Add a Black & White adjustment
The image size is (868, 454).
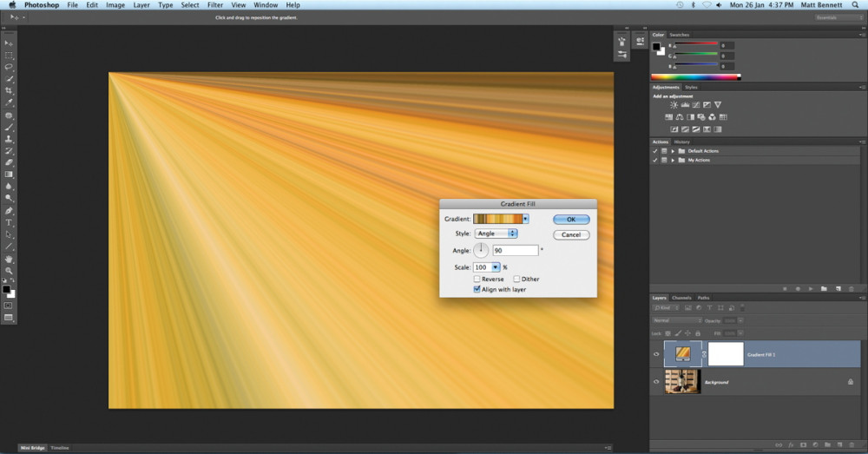pyautogui.click(x=690, y=117)
